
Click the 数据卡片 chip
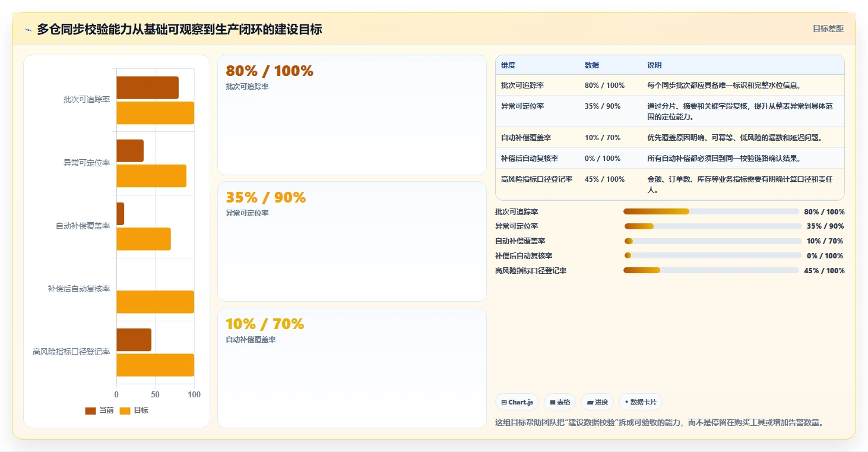640,402
